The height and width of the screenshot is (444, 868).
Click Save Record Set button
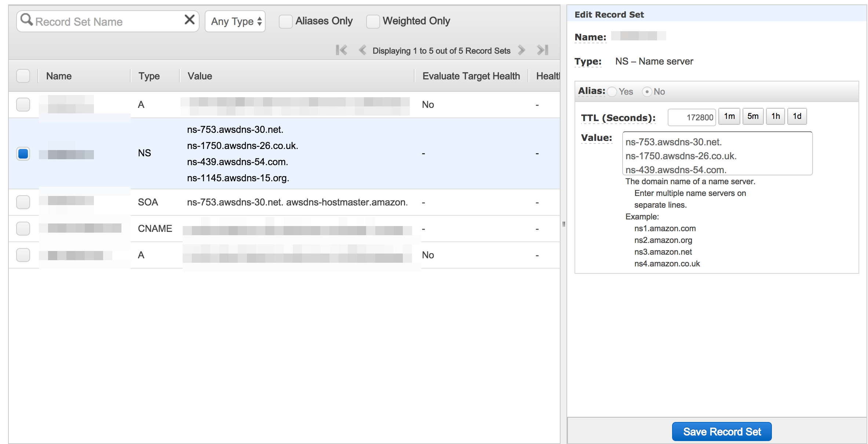coord(722,432)
